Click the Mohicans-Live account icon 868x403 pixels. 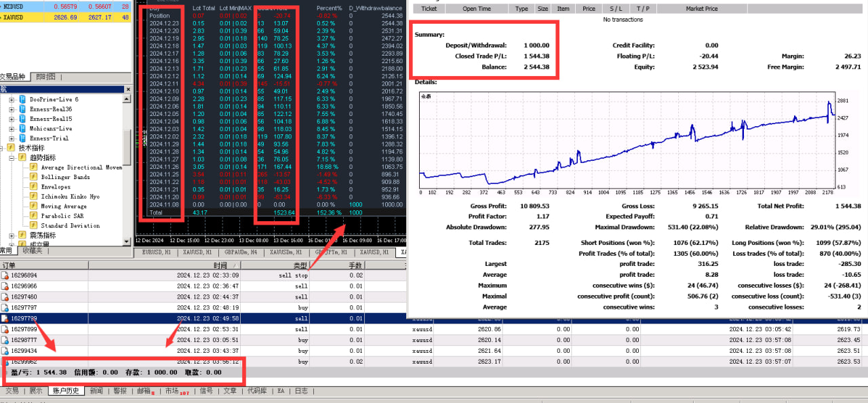[22, 128]
